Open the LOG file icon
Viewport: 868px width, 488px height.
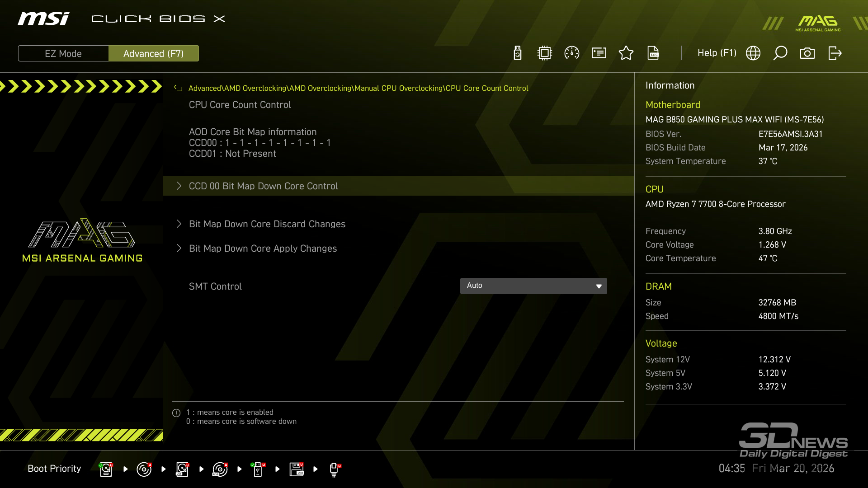tap(653, 53)
